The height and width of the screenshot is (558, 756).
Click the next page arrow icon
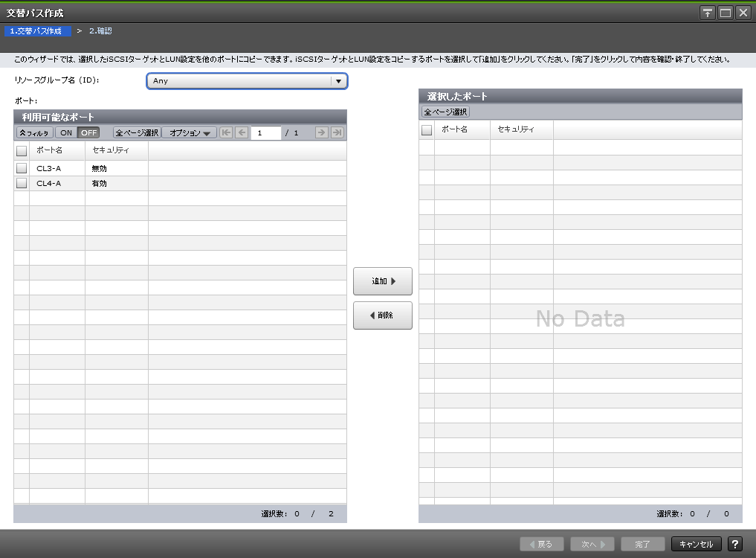(x=320, y=132)
